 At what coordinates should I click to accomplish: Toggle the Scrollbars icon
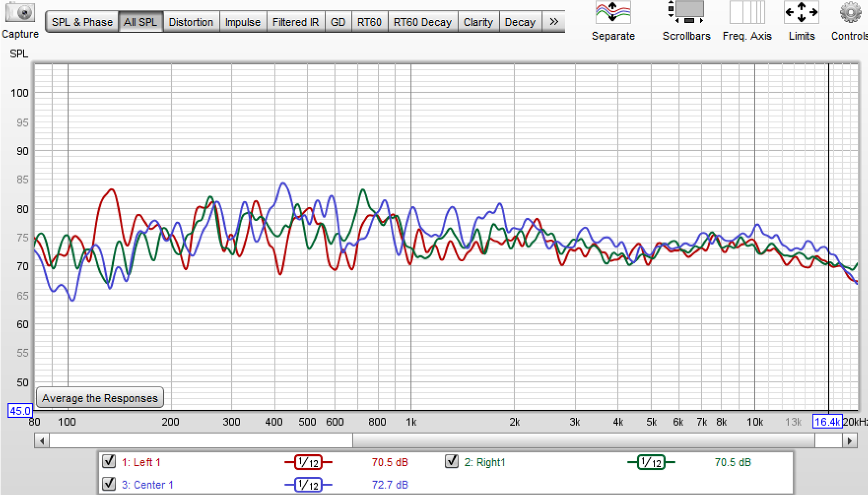point(686,13)
